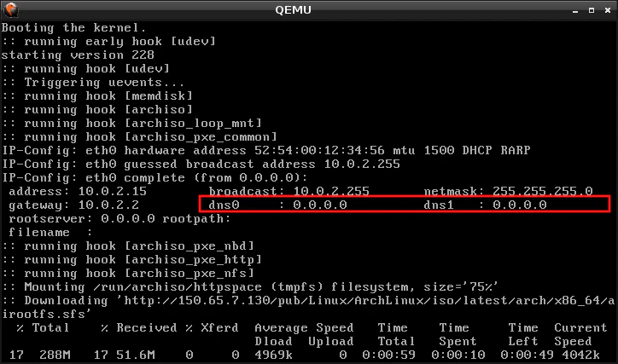Click the 0:00:49 time left value

coord(528,355)
